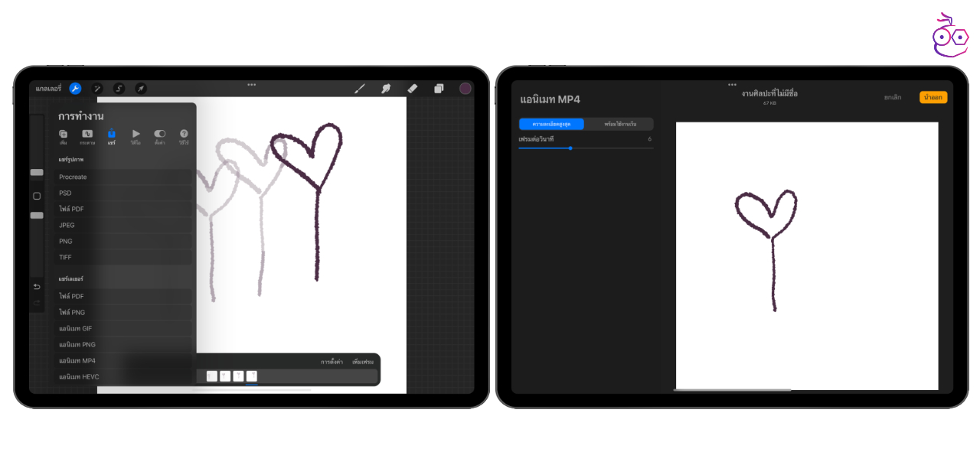Share animation as MP4
The height and width of the screenshot is (452, 980).
pos(77,360)
